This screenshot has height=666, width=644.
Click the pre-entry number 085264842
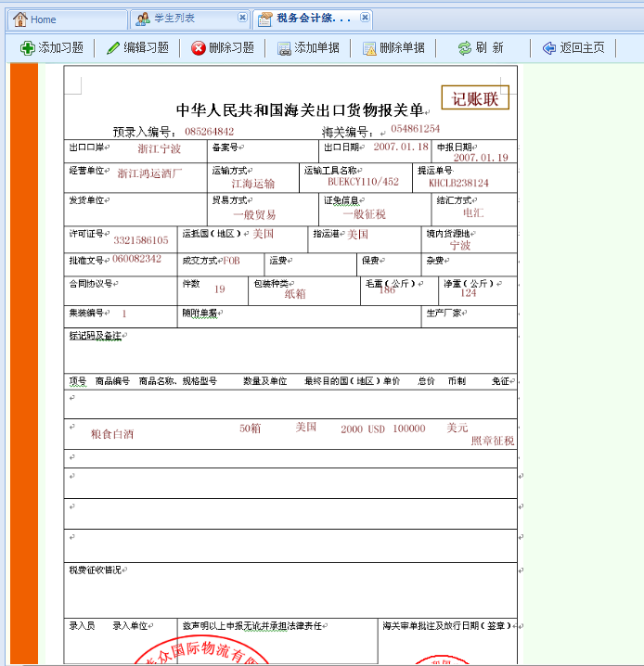[x=210, y=131]
